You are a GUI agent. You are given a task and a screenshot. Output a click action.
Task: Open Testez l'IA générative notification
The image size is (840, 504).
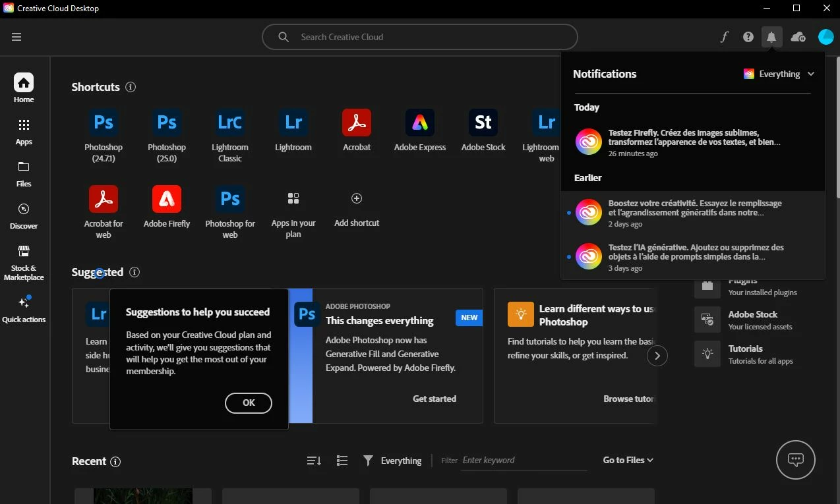point(693,257)
